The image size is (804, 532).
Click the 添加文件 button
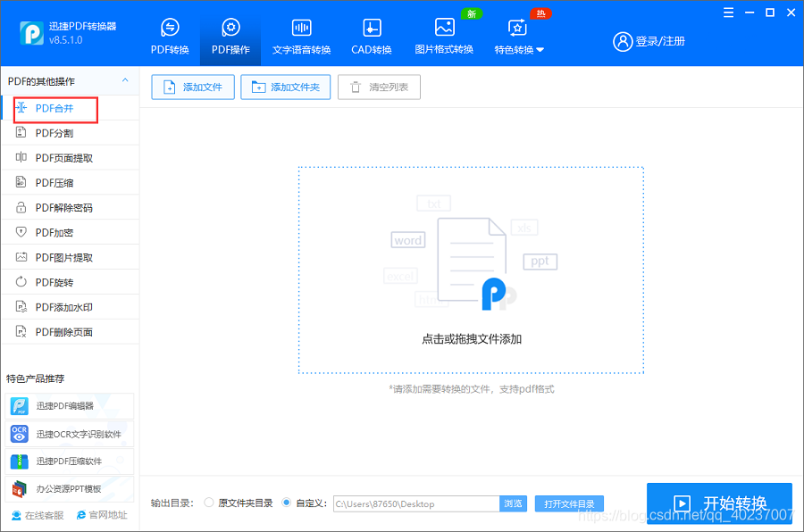(193, 87)
